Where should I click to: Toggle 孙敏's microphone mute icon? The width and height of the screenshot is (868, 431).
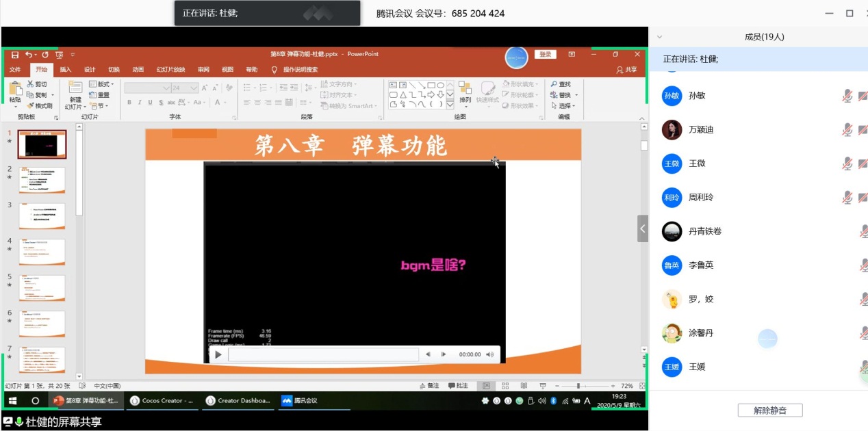point(847,96)
